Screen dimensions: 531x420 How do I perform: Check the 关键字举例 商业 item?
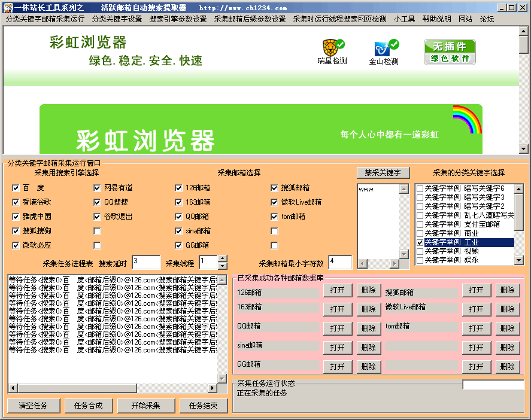420,233
